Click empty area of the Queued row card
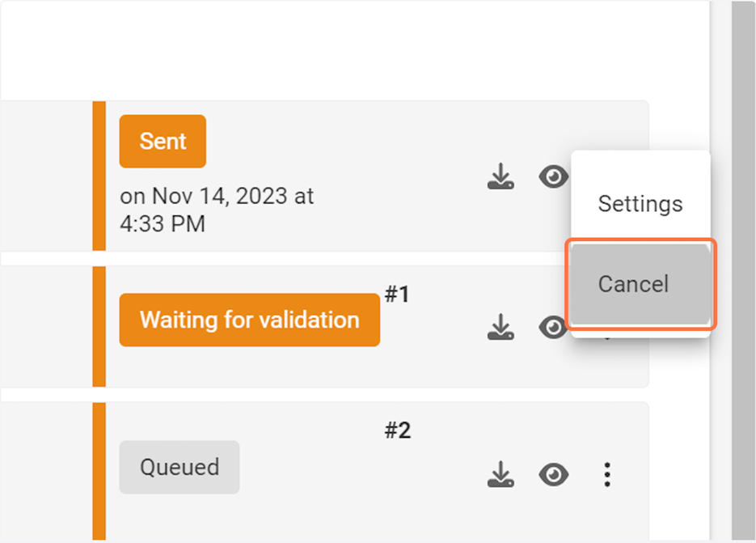 tap(323, 494)
